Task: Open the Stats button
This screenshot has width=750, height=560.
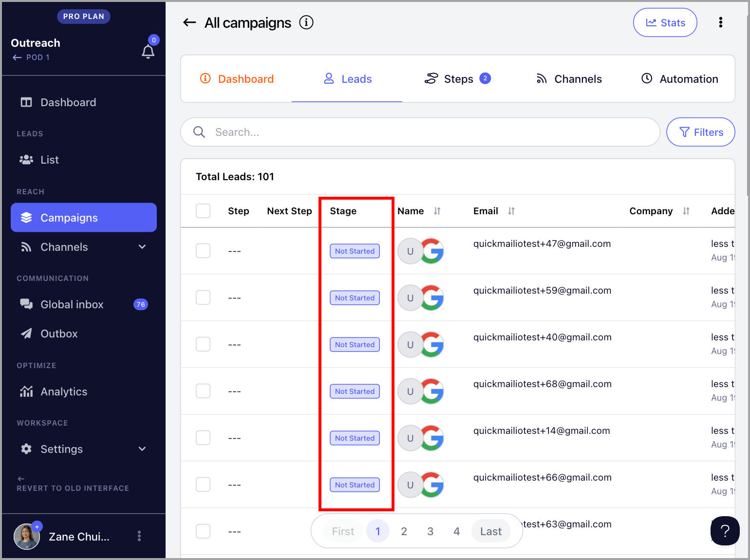Action: 665,22
